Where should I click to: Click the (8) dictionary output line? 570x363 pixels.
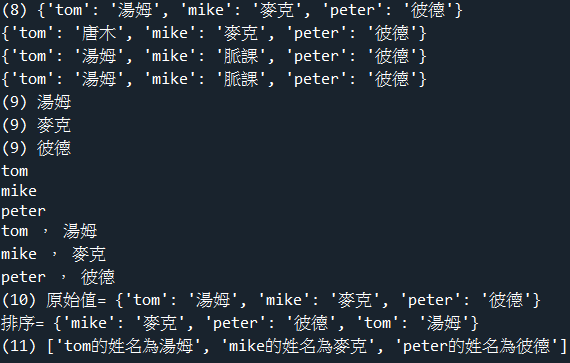coord(232,10)
